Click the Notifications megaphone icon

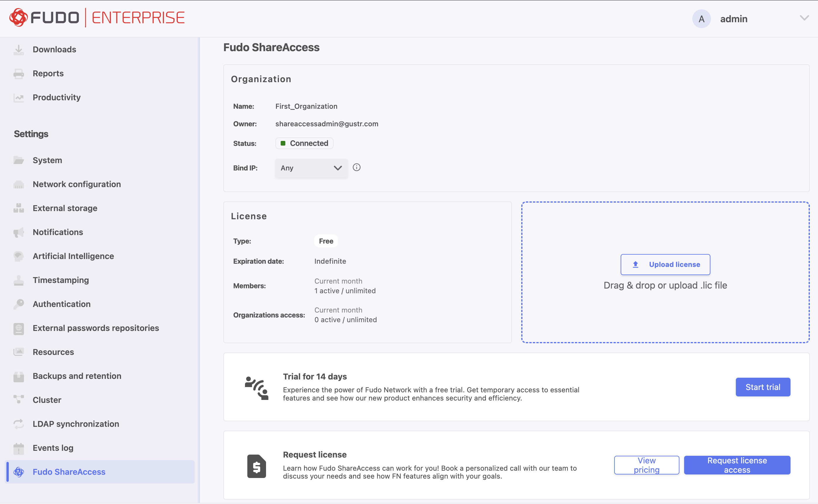click(x=19, y=232)
